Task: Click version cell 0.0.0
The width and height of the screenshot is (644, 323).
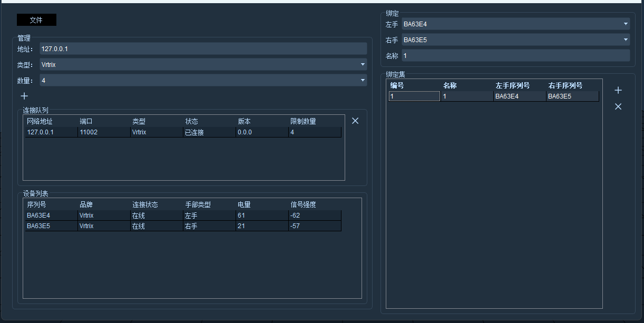Action: tap(262, 132)
